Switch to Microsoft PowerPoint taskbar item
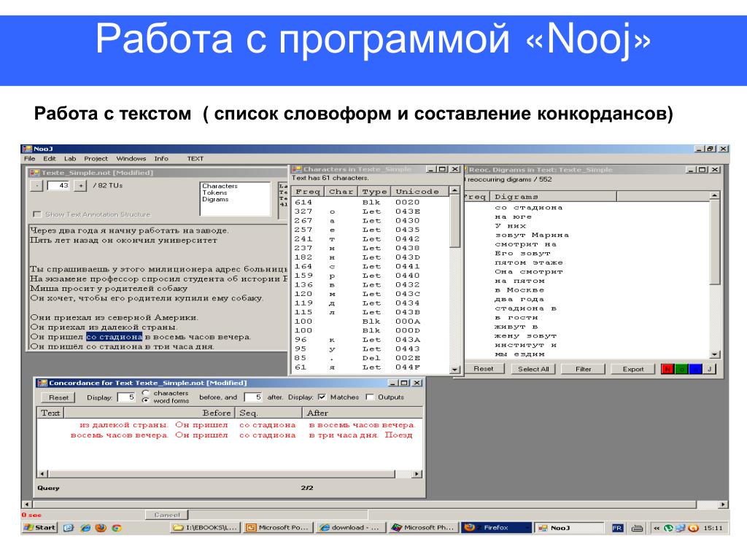747x560 pixels. point(279,528)
